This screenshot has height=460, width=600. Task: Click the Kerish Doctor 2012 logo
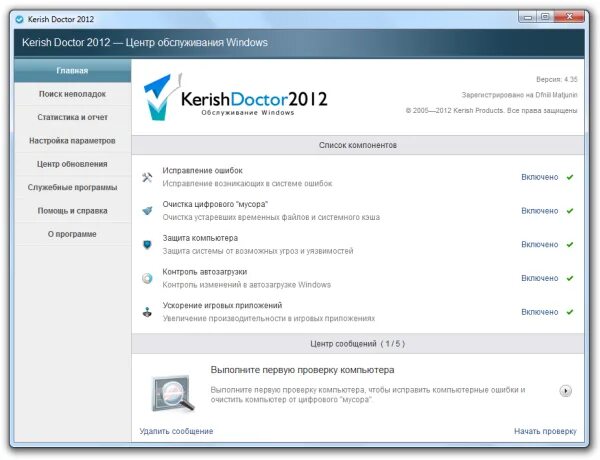(x=235, y=97)
